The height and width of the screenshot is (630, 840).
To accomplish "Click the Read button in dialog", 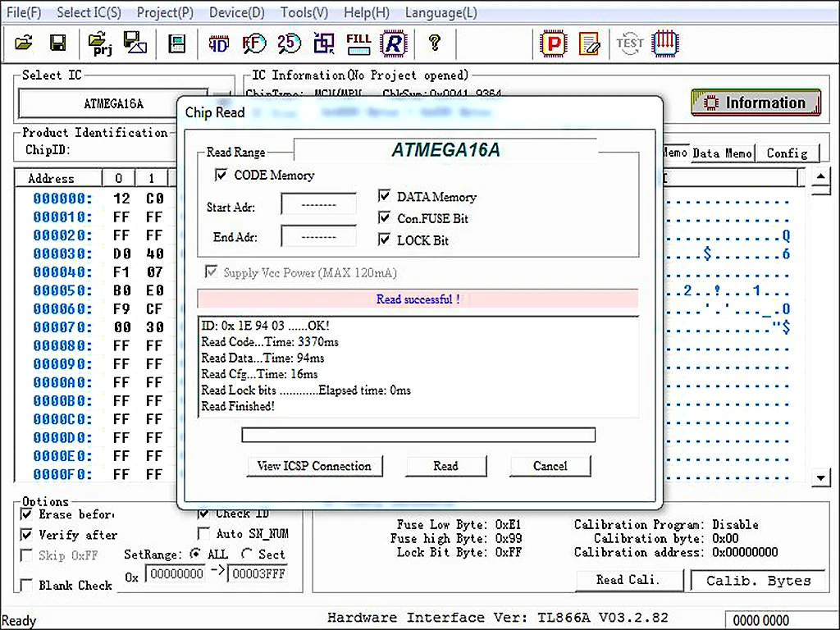I will 445,466.
